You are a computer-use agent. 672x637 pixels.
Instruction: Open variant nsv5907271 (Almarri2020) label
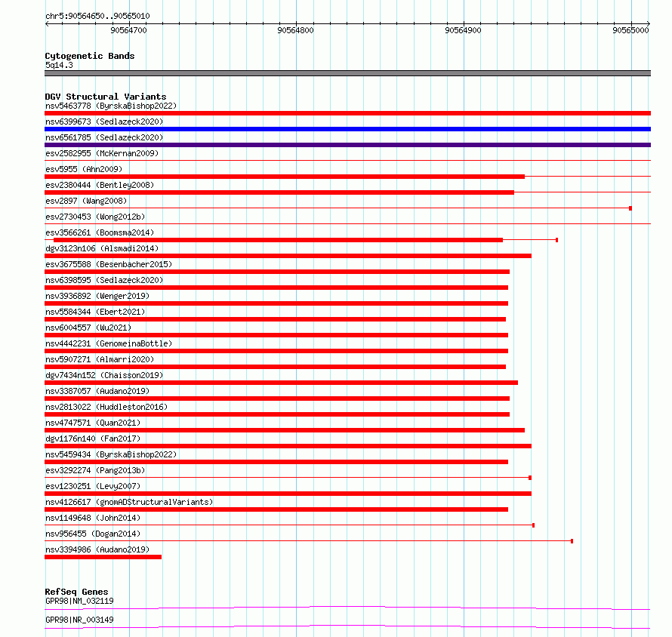point(100,359)
